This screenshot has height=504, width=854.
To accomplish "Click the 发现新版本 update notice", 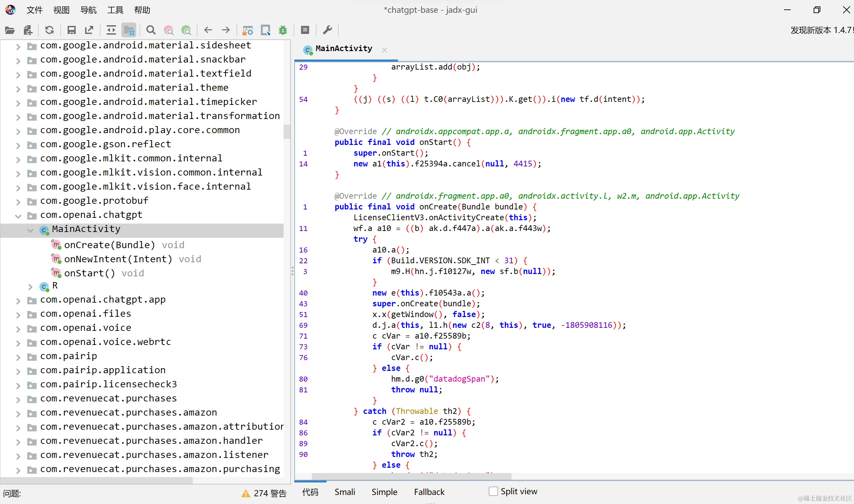I will pos(822,30).
